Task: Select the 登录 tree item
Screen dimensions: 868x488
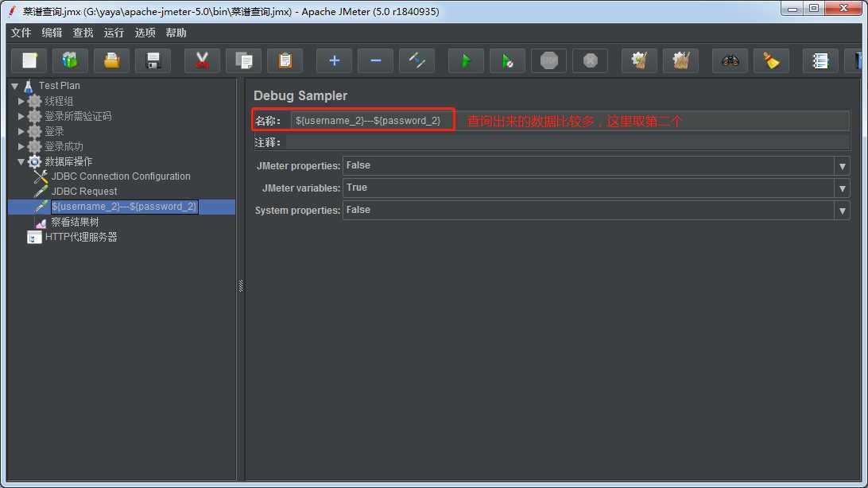Action: pyautogui.click(x=54, y=131)
